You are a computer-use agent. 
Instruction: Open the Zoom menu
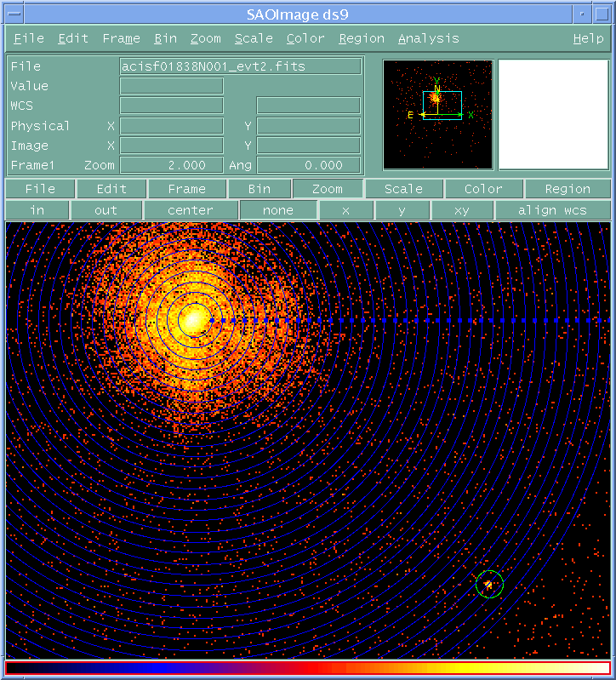(206, 38)
